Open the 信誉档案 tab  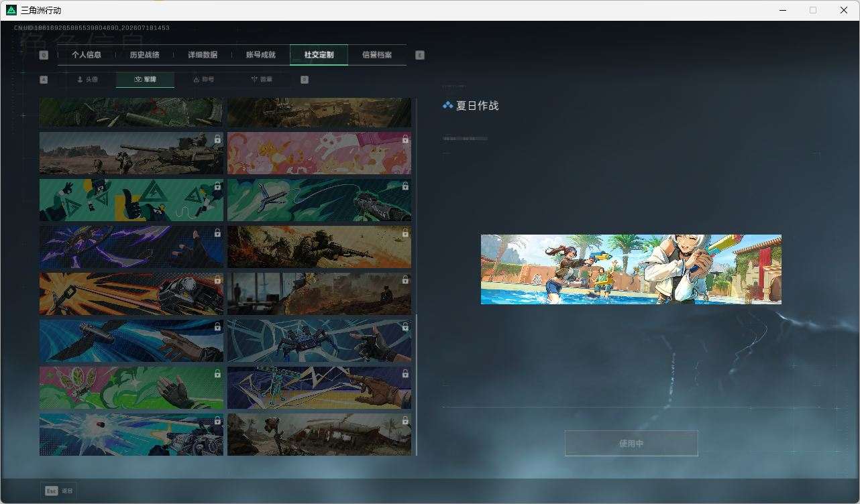[x=377, y=55]
